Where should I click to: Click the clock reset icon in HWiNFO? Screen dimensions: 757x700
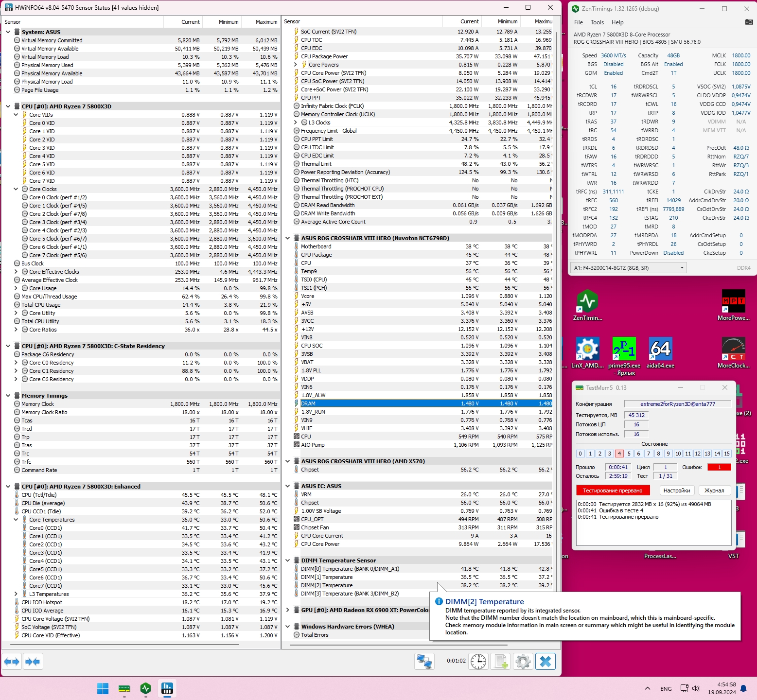(478, 661)
